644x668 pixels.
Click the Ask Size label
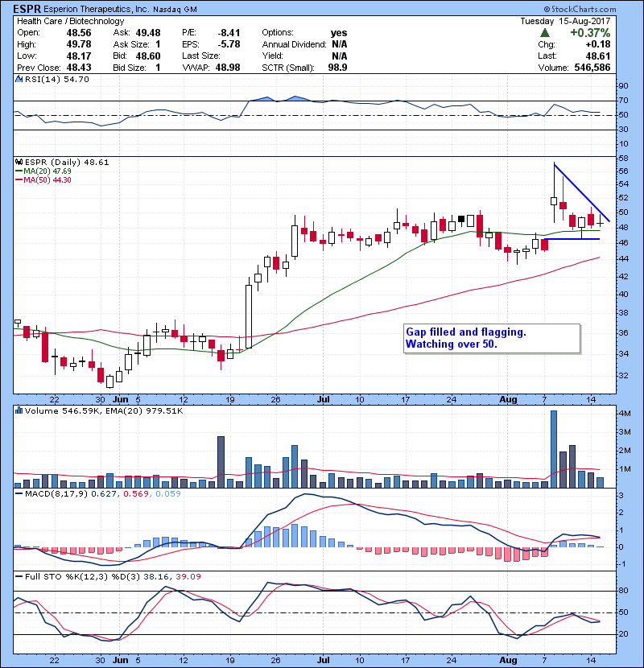coord(131,44)
